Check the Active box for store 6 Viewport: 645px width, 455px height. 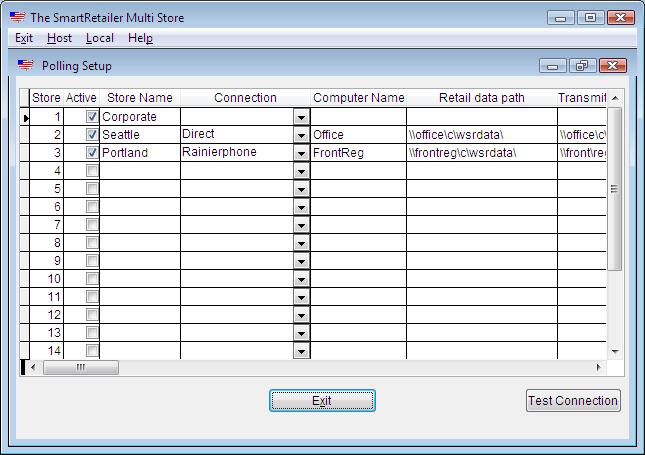point(92,207)
